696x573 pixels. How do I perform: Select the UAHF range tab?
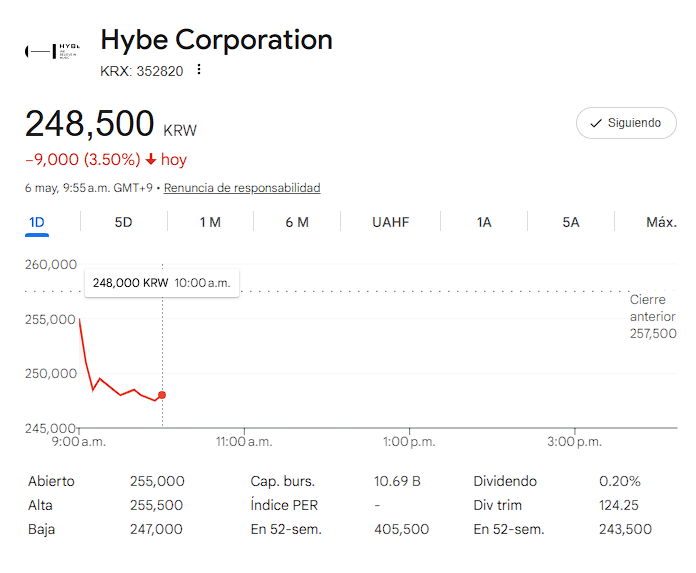391,222
